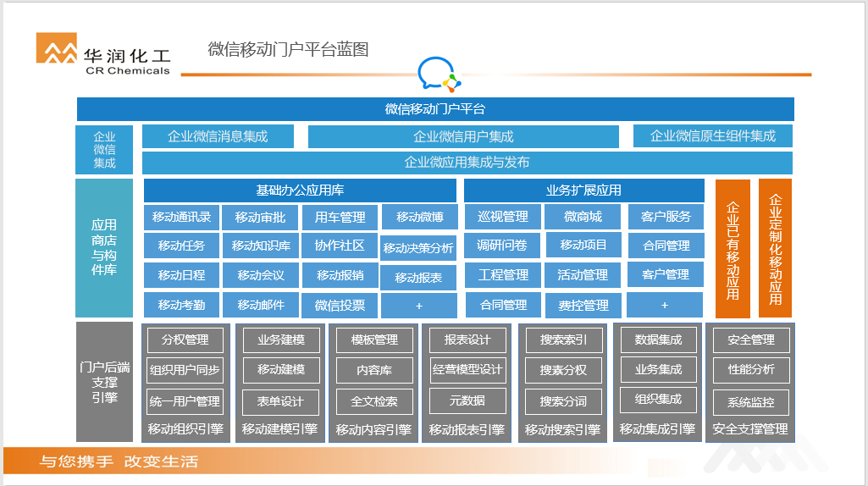Click the 移动会议 tile

click(261, 275)
